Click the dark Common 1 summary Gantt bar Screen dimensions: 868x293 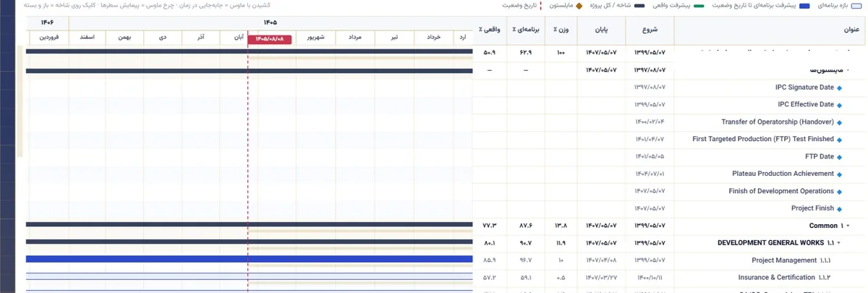249,225
